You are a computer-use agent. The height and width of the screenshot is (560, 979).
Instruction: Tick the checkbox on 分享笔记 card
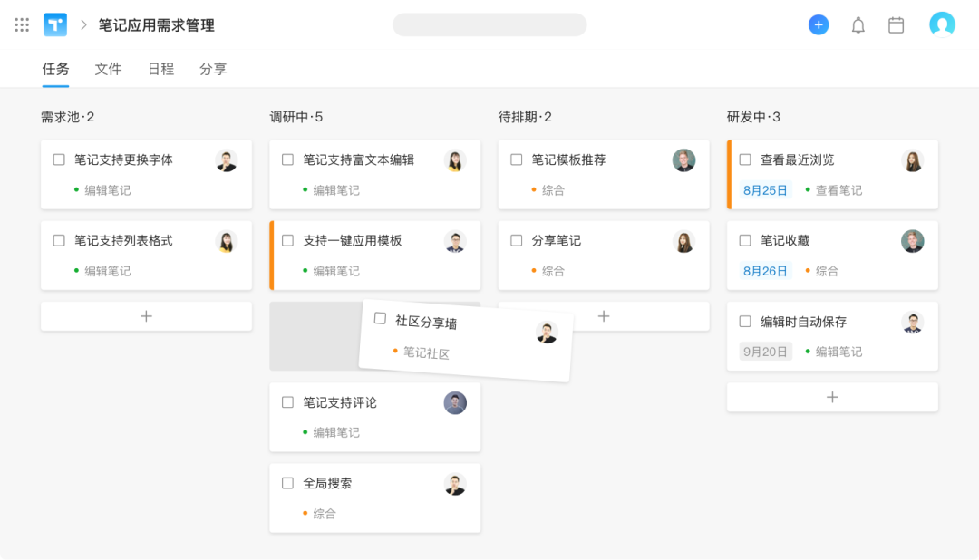pyautogui.click(x=515, y=240)
